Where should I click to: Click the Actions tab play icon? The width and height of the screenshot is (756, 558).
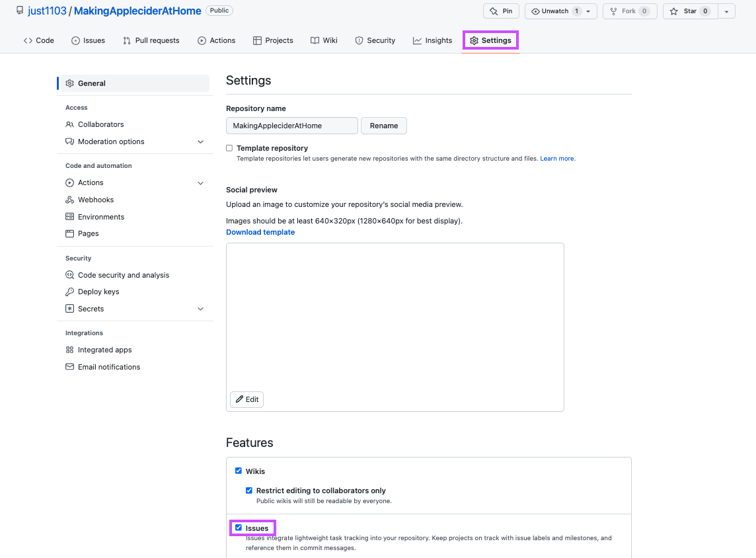pyautogui.click(x=202, y=40)
